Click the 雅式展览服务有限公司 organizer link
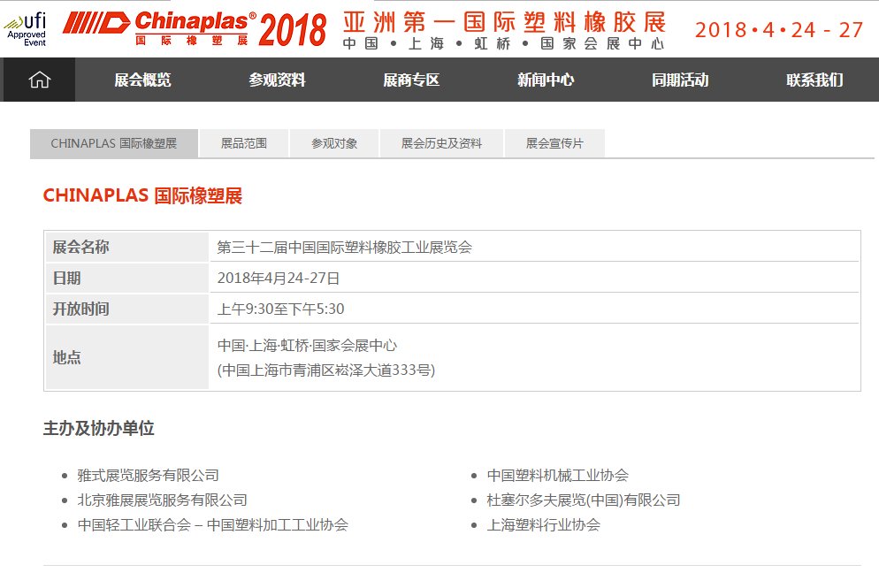 point(148,475)
